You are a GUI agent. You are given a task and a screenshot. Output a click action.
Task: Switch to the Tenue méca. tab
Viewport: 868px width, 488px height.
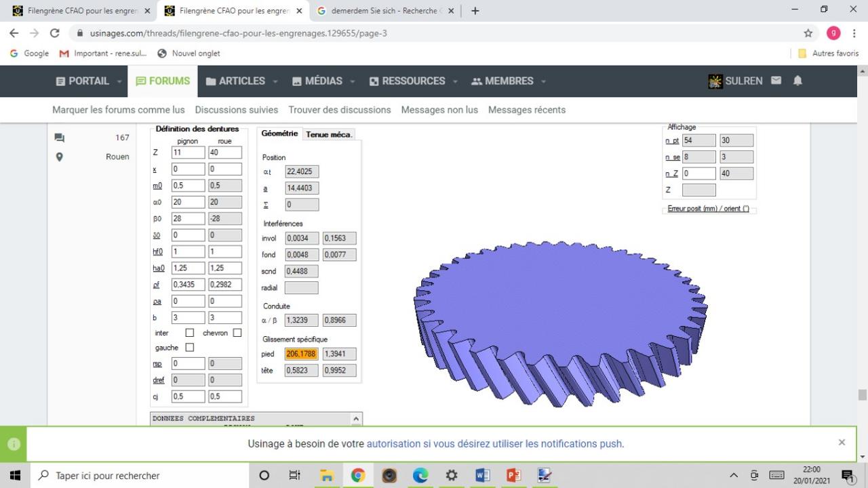pyautogui.click(x=329, y=134)
